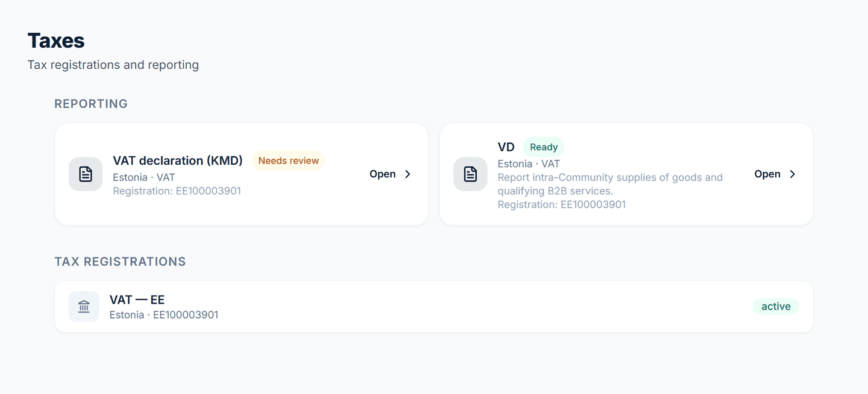Screen dimensions: 868x394
Task: Click the Needs review status badge
Action: [x=289, y=160]
